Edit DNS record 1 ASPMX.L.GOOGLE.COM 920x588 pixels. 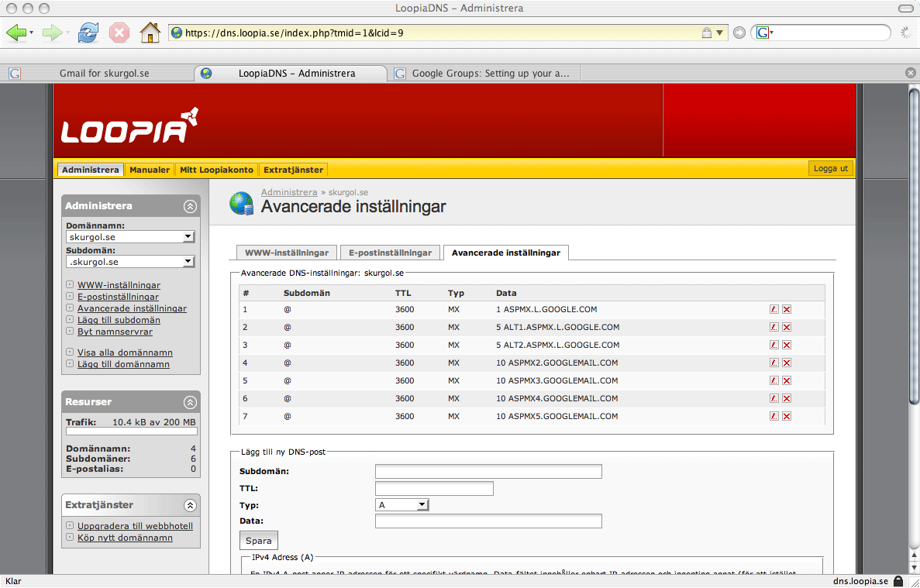774,310
